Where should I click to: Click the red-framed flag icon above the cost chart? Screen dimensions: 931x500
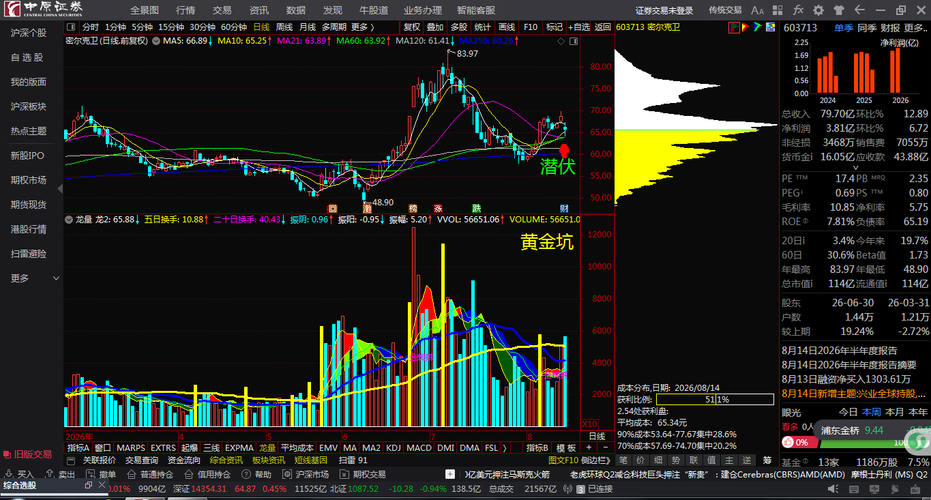[x=734, y=27]
